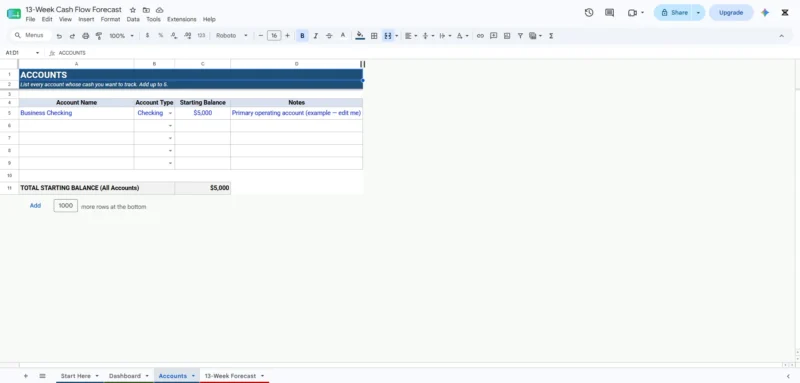This screenshot has width=800, height=383.
Task: Collapse the toolbar with the up chevron
Action: [781, 36]
